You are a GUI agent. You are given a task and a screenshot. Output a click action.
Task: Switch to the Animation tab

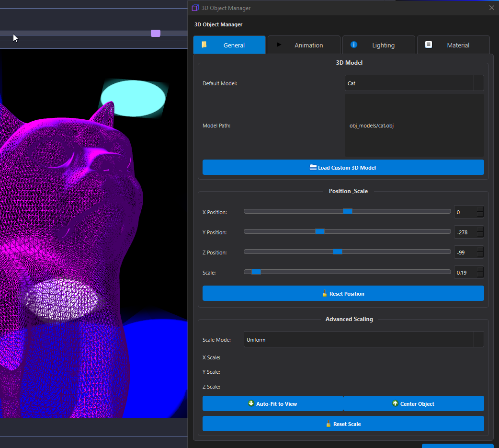click(x=304, y=45)
